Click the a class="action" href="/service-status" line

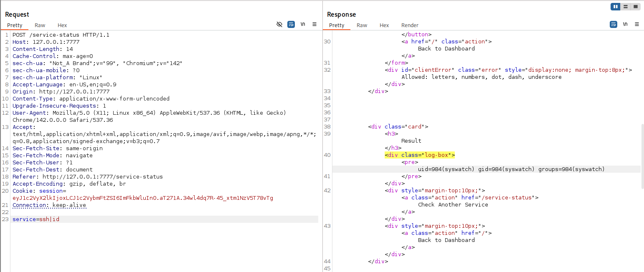(470, 198)
